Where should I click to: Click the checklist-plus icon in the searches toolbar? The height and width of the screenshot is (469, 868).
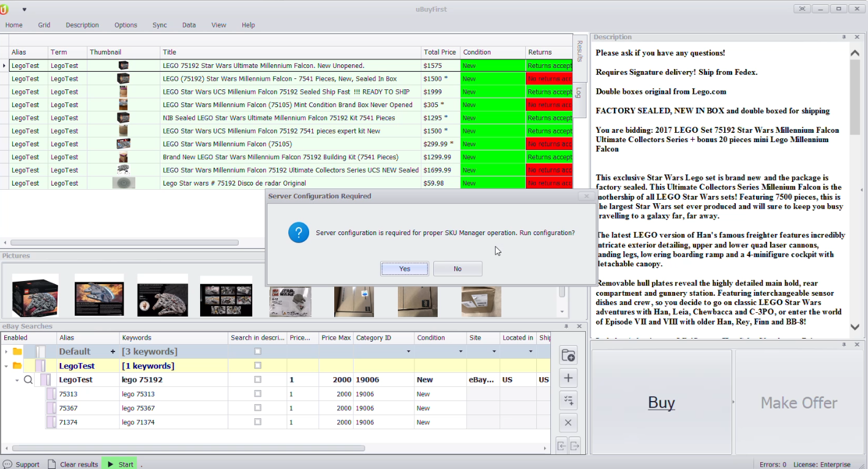coord(568,400)
